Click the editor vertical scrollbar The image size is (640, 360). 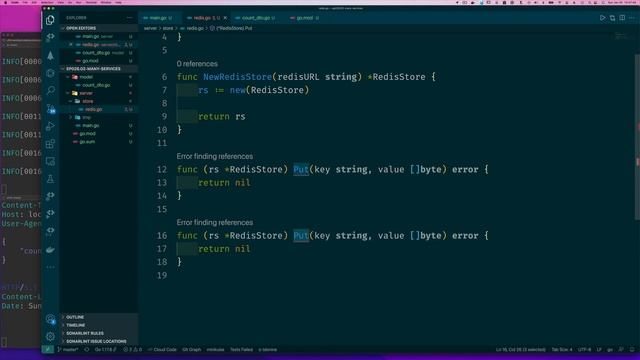[637, 138]
